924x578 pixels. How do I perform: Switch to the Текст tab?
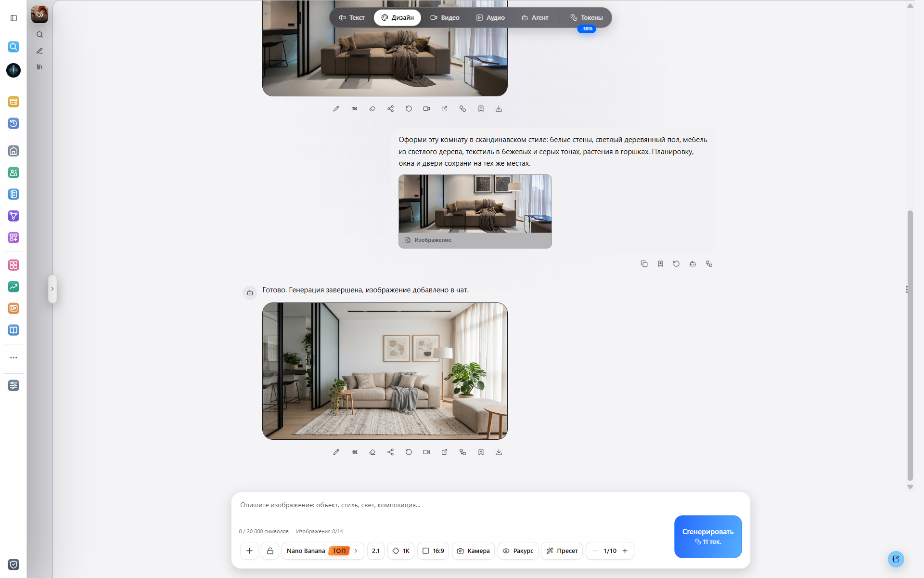click(x=351, y=18)
